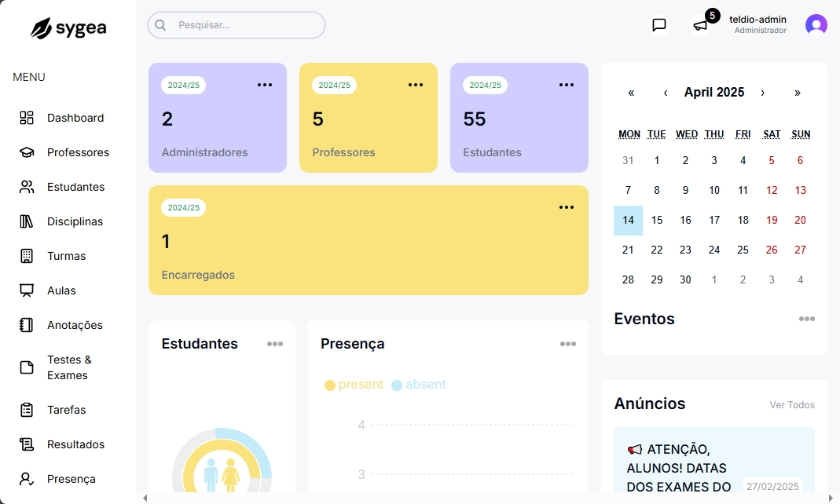
Task: Click the Ver Todos announcements link
Action: coord(791,405)
